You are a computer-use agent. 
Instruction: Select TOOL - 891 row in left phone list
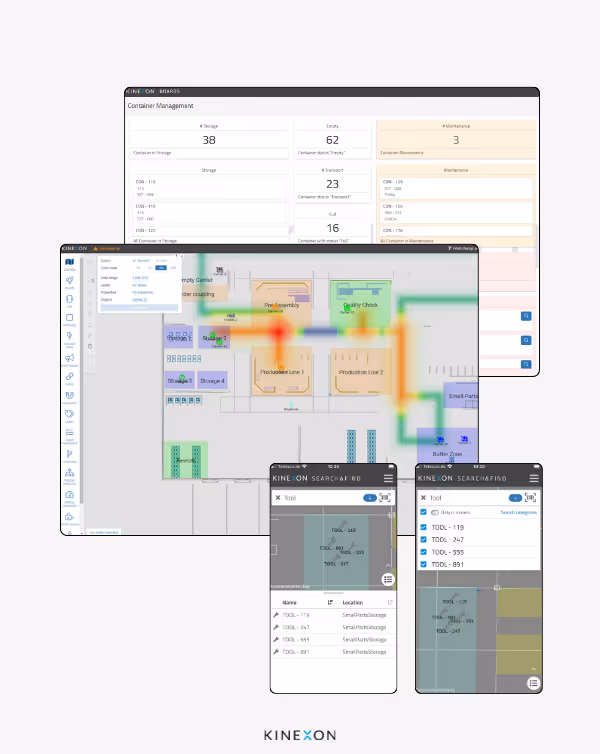pos(333,652)
